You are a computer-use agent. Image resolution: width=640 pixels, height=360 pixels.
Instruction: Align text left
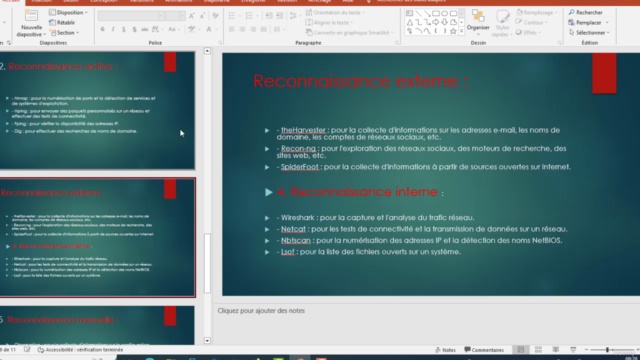(x=232, y=29)
